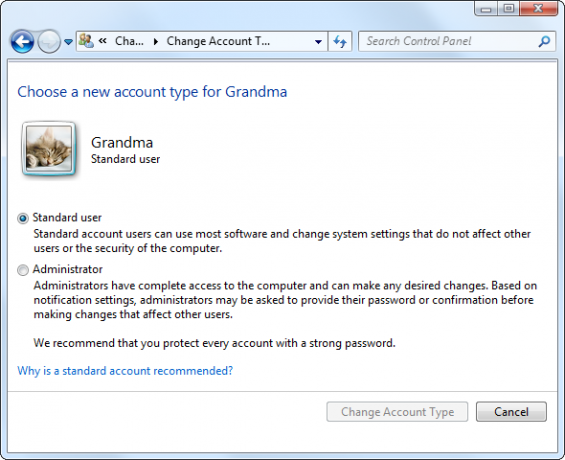Open the recent pages dropdown arrow
Screen dimensions: 565x460
(x=68, y=42)
